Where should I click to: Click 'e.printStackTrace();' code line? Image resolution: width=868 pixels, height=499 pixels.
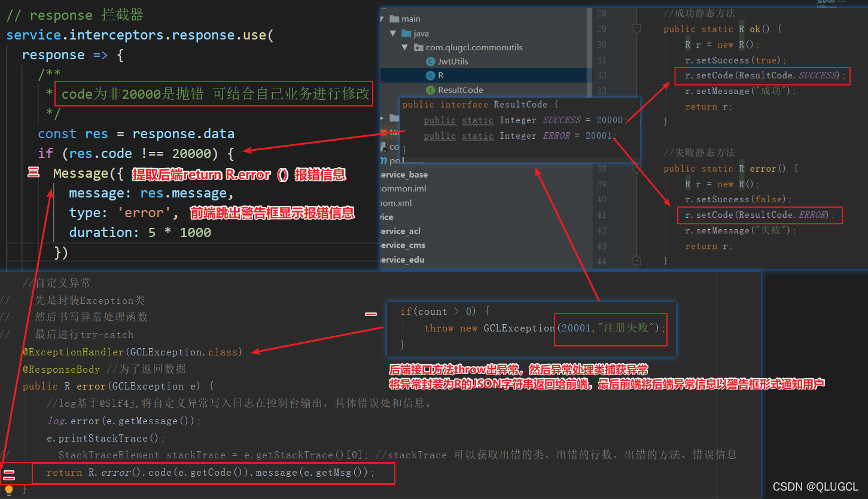pos(106,439)
